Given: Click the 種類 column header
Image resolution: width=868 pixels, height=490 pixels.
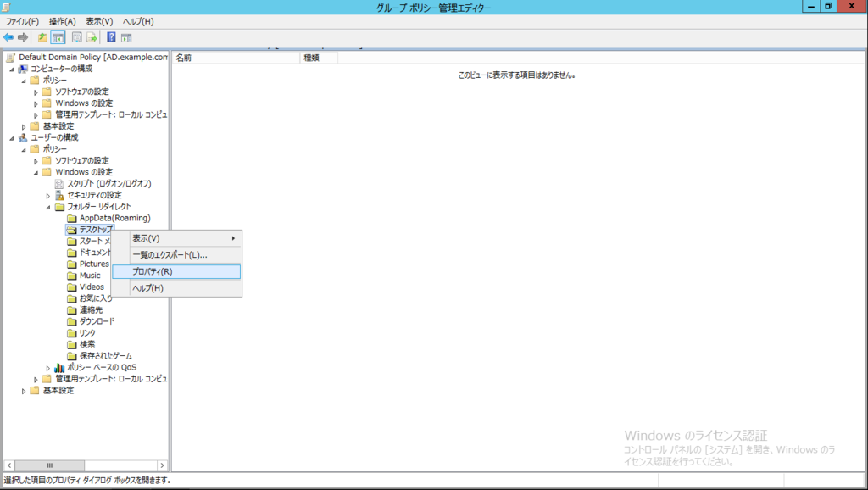Looking at the screenshot, I should tap(319, 58).
